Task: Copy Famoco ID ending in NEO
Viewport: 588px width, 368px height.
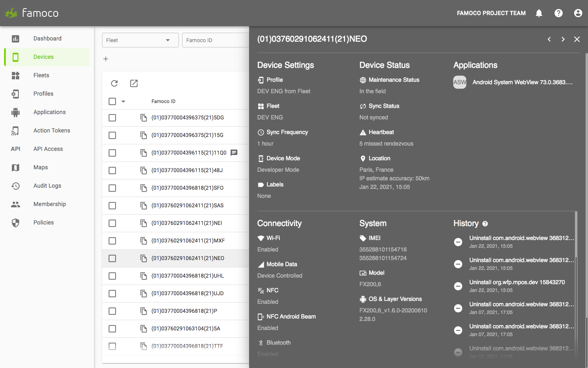Action: pos(144,258)
